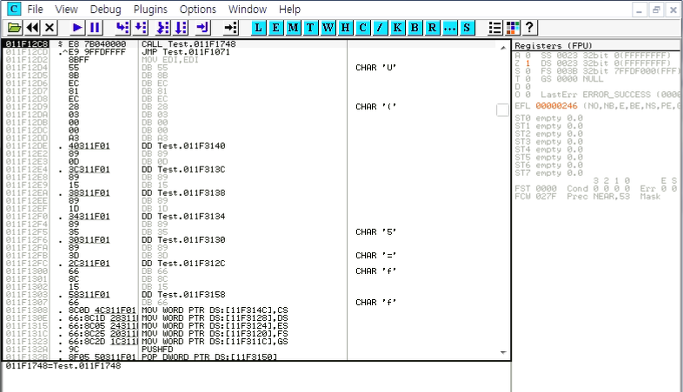Show Log window with L button
Screen dimensions: 683x392
pyautogui.click(x=258, y=28)
